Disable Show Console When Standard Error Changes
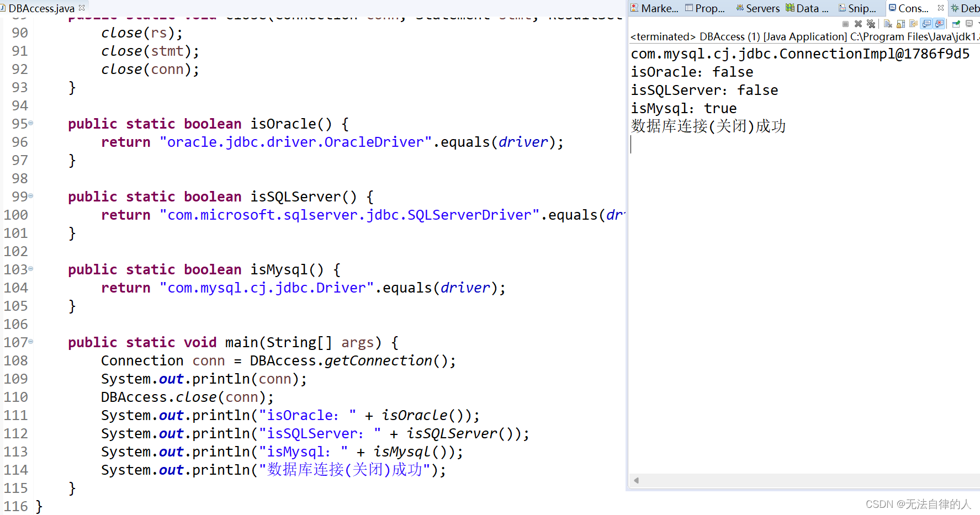The width and height of the screenshot is (980, 515). click(940, 23)
